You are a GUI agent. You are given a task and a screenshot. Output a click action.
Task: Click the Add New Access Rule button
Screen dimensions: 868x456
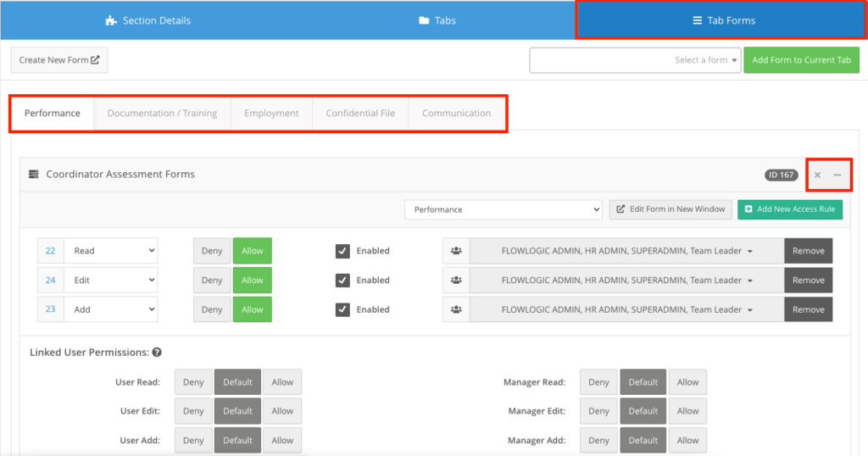790,209
